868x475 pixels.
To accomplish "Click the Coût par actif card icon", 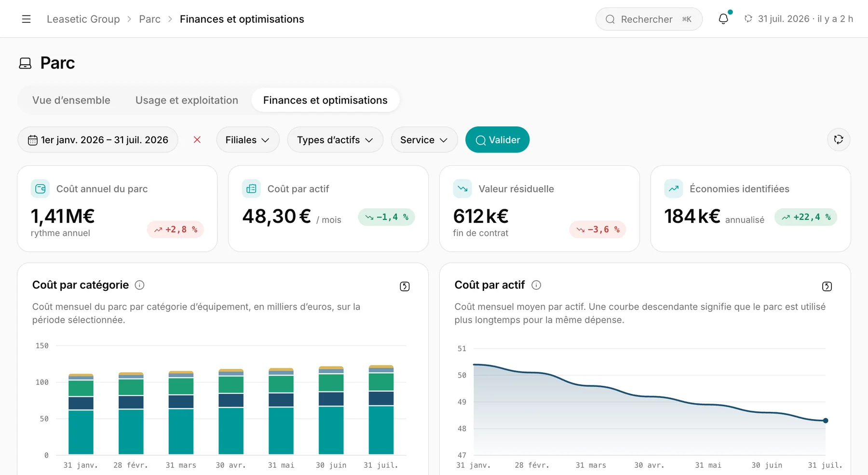I will [251, 189].
